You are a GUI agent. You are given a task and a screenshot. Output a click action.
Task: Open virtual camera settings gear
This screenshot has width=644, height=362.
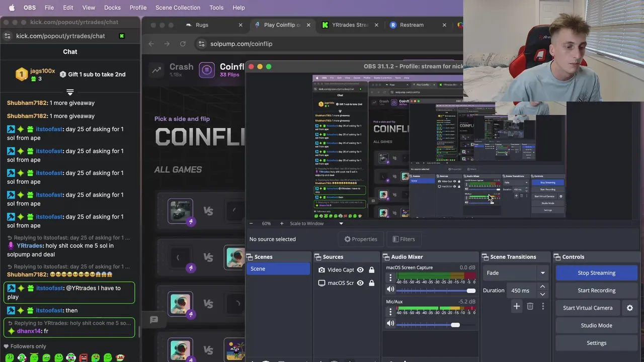click(630, 308)
